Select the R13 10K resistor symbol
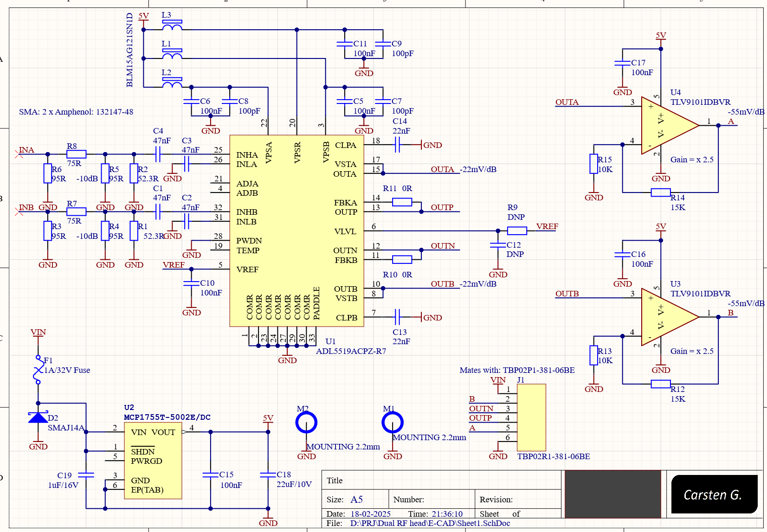This screenshot has height=532, width=767. pyautogui.click(x=594, y=355)
